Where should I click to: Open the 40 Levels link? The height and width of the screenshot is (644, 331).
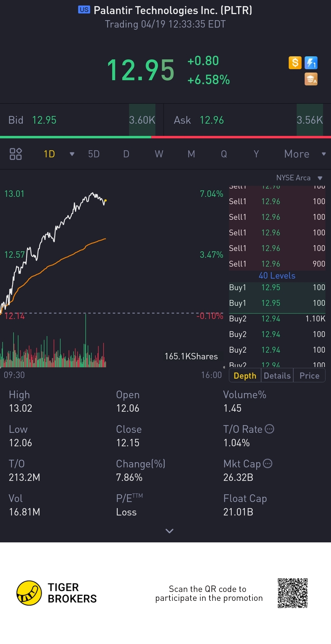click(x=277, y=275)
